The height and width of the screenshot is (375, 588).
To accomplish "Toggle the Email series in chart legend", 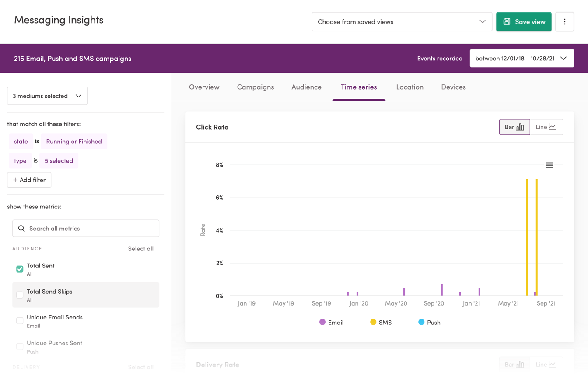I will 331,322.
